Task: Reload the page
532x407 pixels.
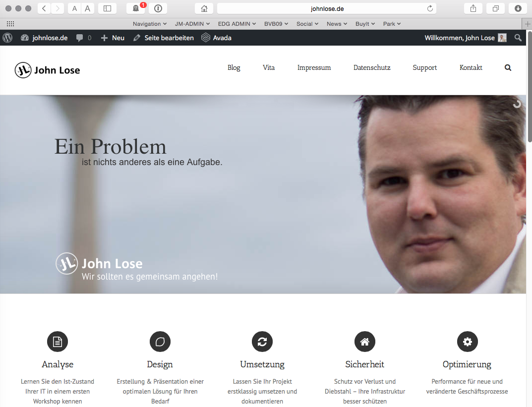Action: (430, 8)
